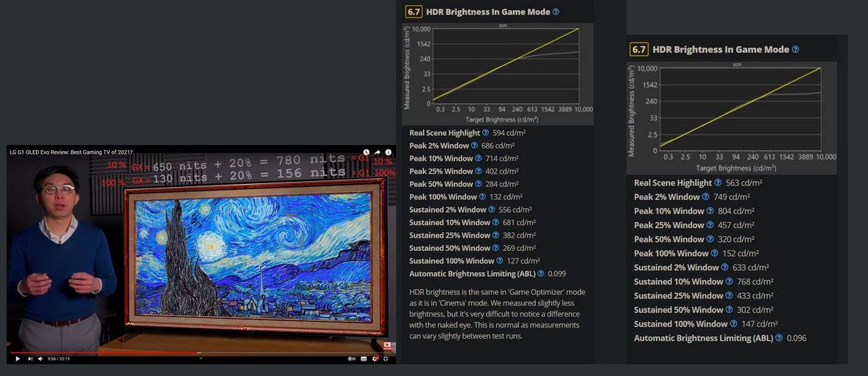The width and height of the screenshot is (868, 376).
Task: Click the 'HDR brightness is the same' description paragraph
Action: coord(497,314)
